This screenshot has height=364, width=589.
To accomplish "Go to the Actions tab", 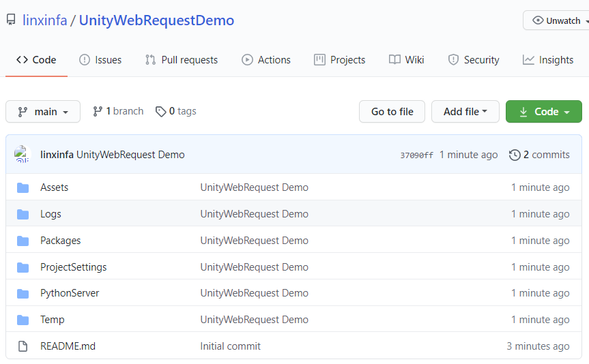I will pyautogui.click(x=266, y=60).
